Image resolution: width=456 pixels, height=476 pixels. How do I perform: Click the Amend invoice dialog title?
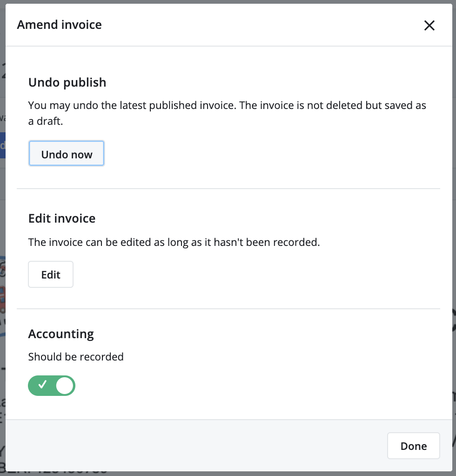[59, 25]
